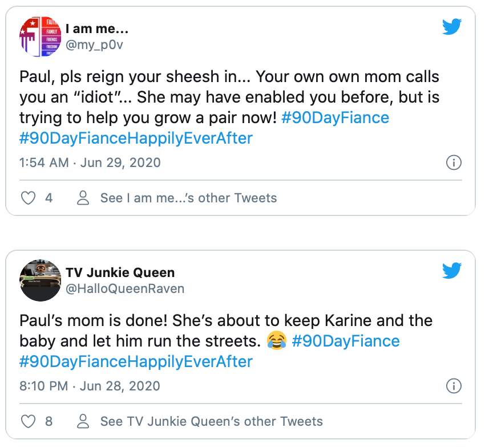
Task: Open #90DayFiance hashtag in first tweet
Action: coord(335,118)
